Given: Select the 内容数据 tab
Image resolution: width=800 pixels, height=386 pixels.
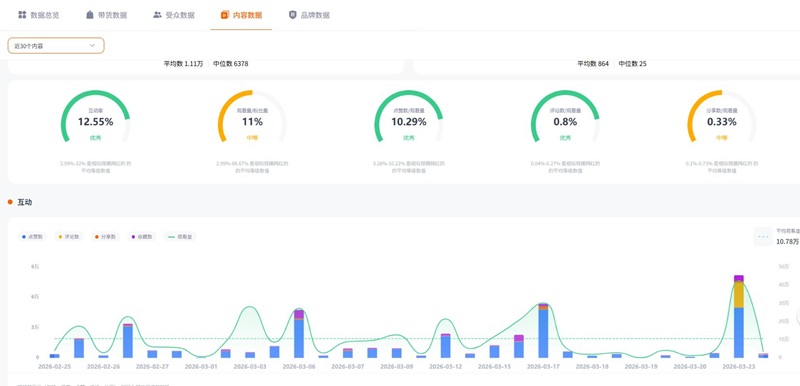Looking at the screenshot, I should [241, 15].
